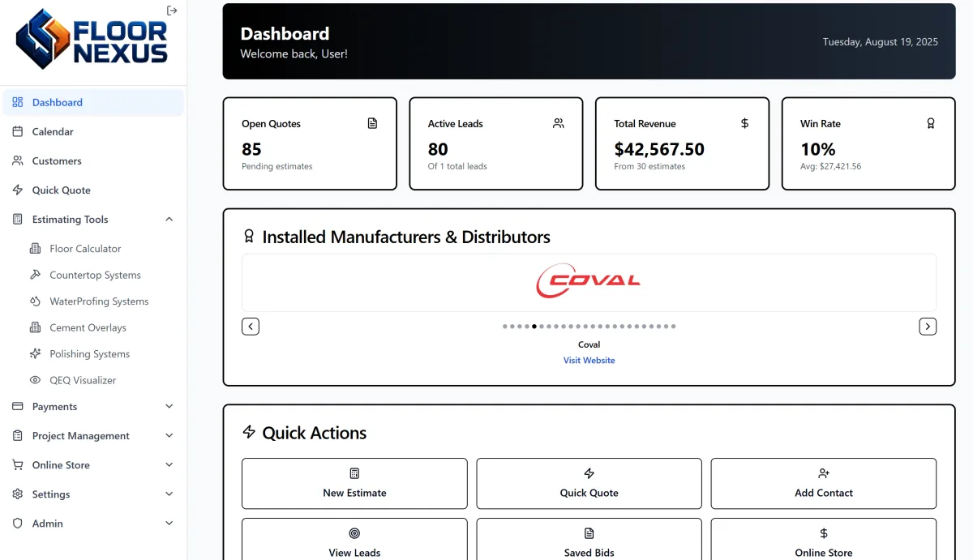973x560 pixels.
Task: Click the Project Management clipboard icon
Action: click(18, 435)
